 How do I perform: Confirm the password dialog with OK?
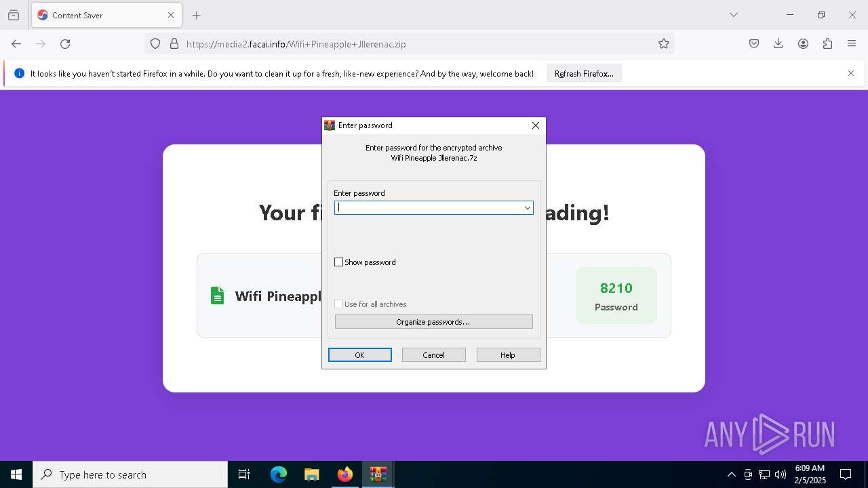[x=359, y=355]
